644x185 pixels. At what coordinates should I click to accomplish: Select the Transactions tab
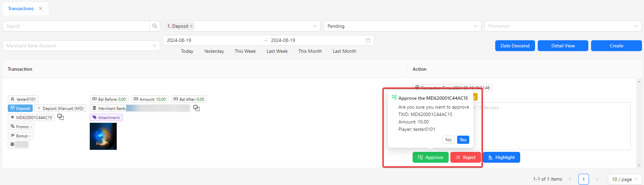[x=21, y=8]
